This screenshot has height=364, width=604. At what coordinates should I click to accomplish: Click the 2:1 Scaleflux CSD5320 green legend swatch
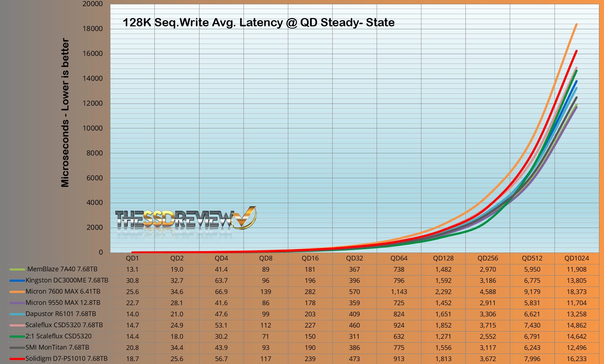17,337
